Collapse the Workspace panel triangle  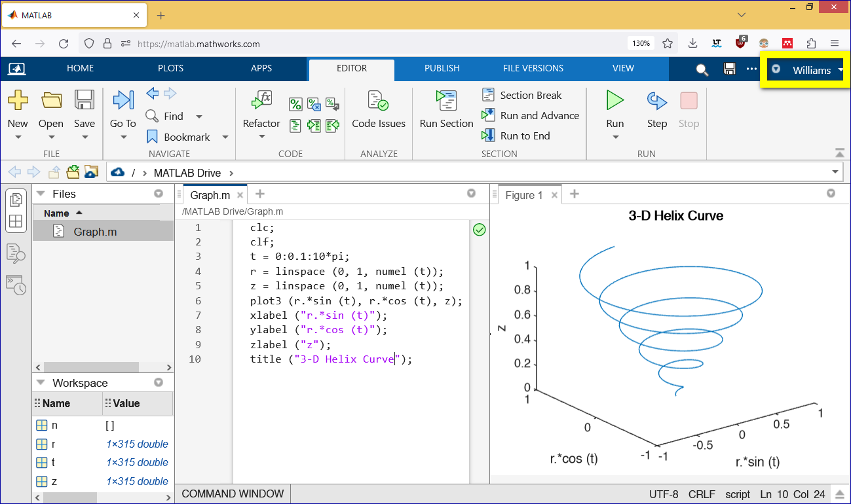pyautogui.click(x=41, y=383)
